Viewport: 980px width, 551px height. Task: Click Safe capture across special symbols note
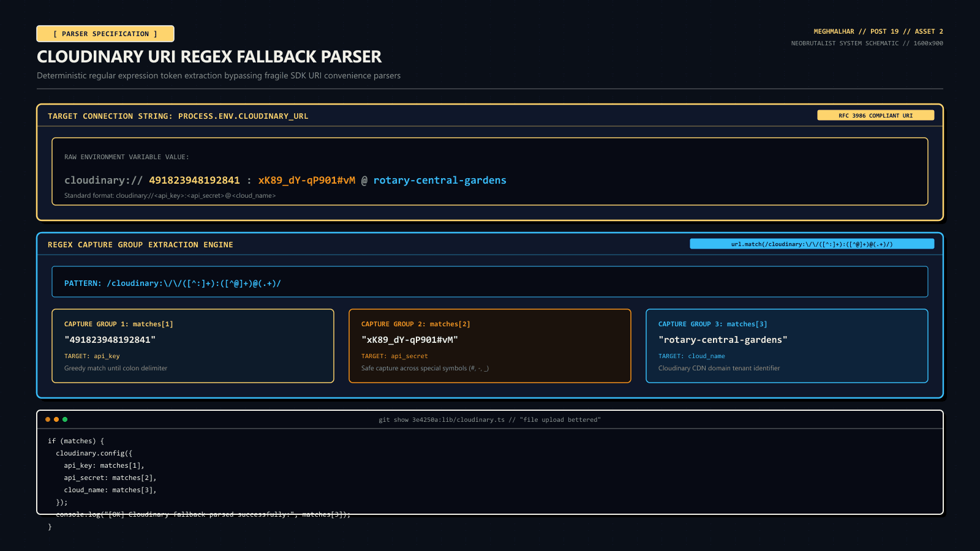(x=425, y=368)
